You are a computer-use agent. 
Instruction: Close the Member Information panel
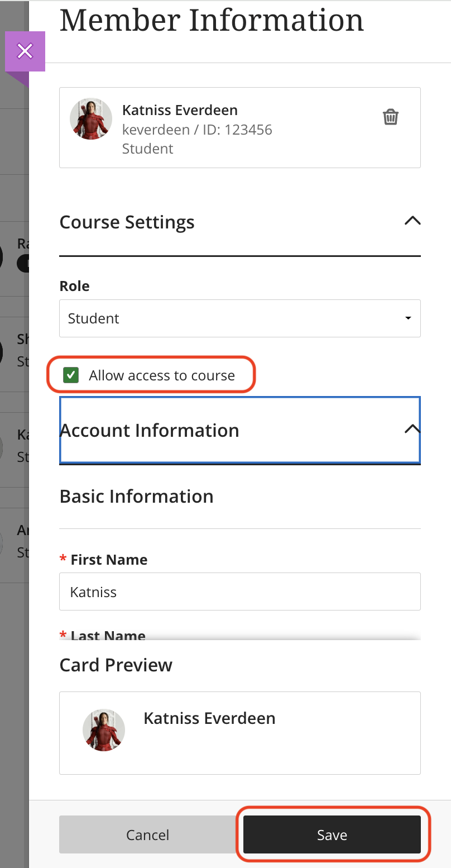coord(25,52)
